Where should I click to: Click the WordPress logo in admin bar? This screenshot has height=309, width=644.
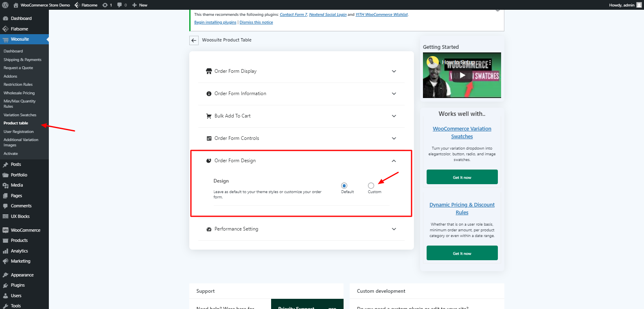click(x=5, y=5)
